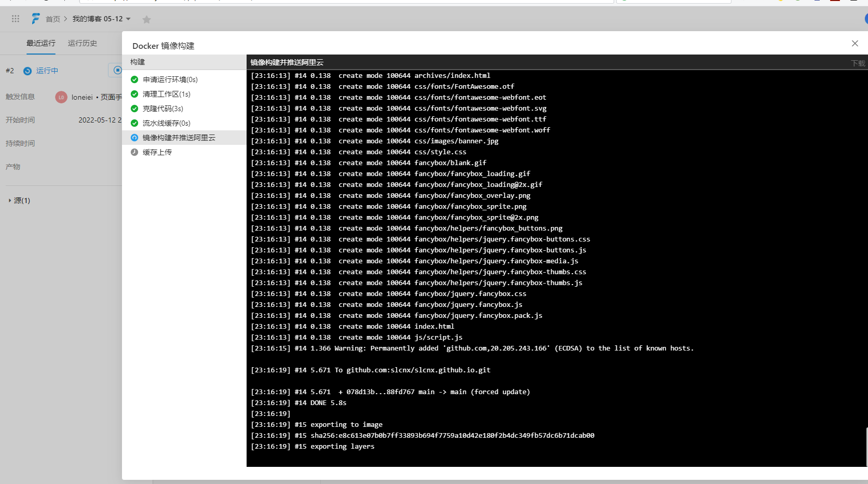Viewport: 868px width, 484px height.
Task: Select the 镜像构建并推送阿里云 step
Action: pyautogui.click(x=184, y=138)
